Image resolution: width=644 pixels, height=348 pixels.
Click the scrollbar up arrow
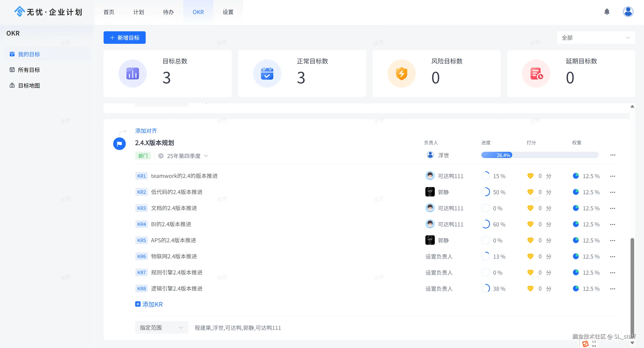(x=632, y=107)
